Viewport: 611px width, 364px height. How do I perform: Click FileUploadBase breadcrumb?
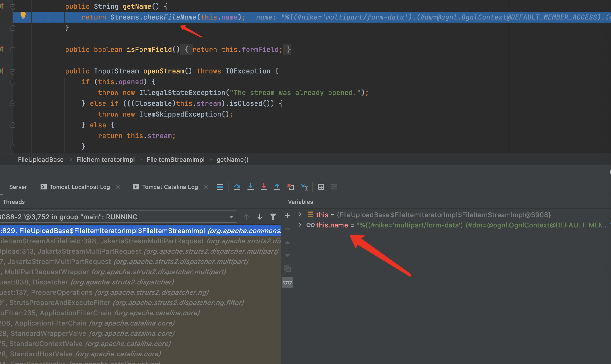pos(41,160)
